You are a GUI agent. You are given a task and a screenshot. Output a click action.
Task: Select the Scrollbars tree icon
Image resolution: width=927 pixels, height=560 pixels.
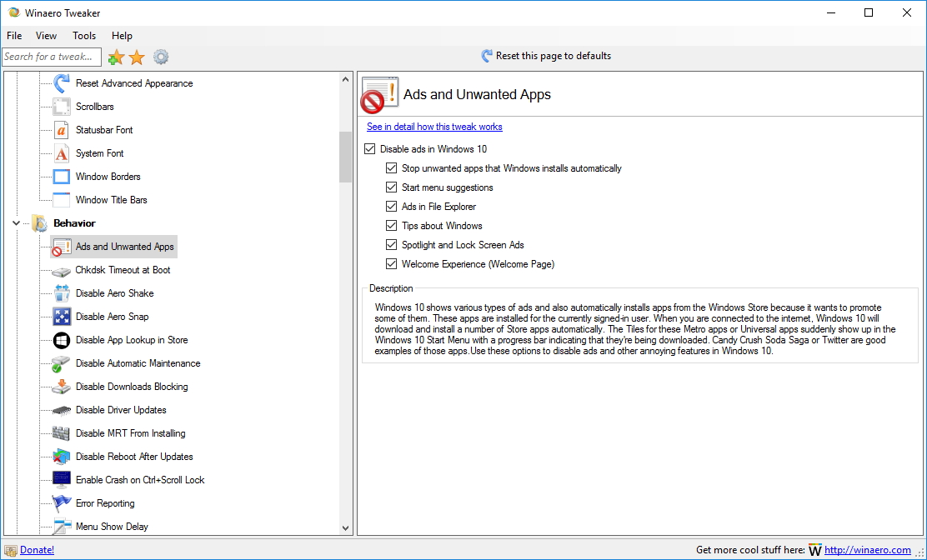click(x=62, y=107)
